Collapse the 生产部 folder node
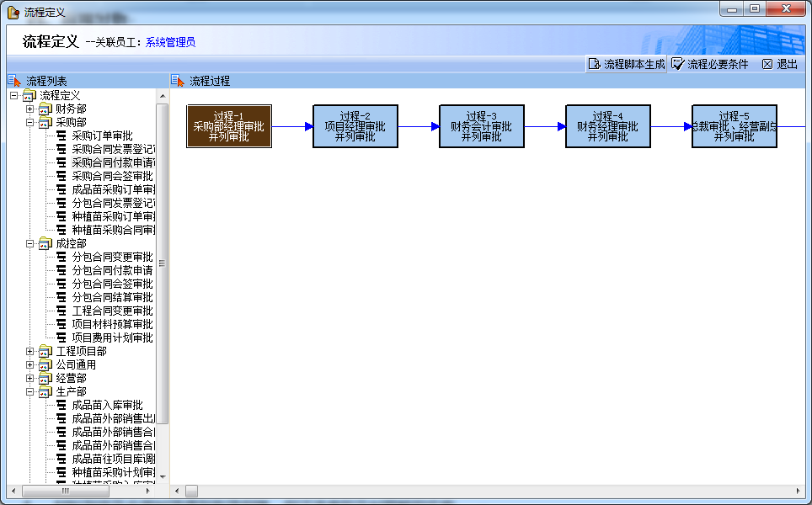 coord(30,391)
